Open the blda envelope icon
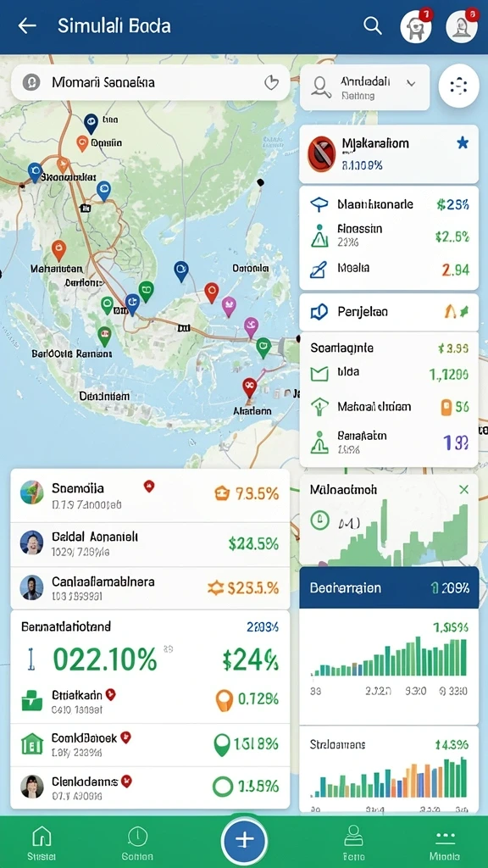488x868 pixels. tap(319, 374)
